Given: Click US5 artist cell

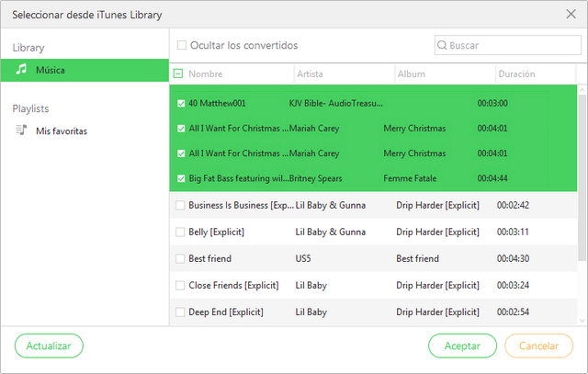Looking at the screenshot, I should point(303,258).
